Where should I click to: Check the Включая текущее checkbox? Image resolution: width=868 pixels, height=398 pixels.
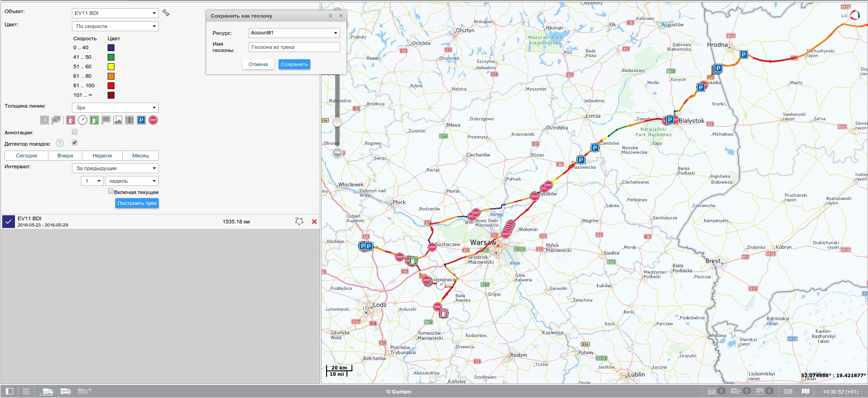coord(111,191)
